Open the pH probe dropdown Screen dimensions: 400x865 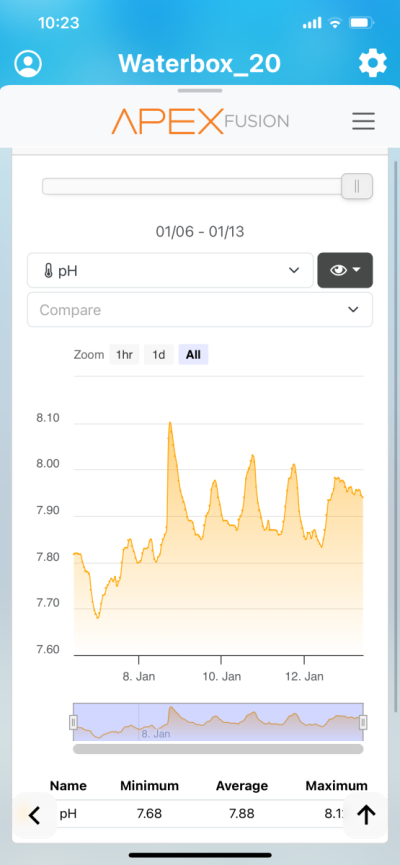(x=170, y=270)
